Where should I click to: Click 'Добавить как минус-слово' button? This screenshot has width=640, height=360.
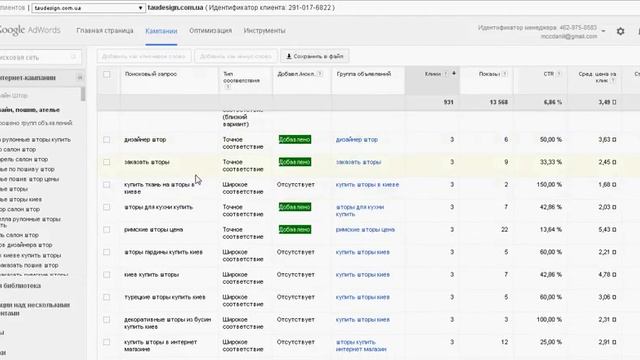tap(236, 56)
